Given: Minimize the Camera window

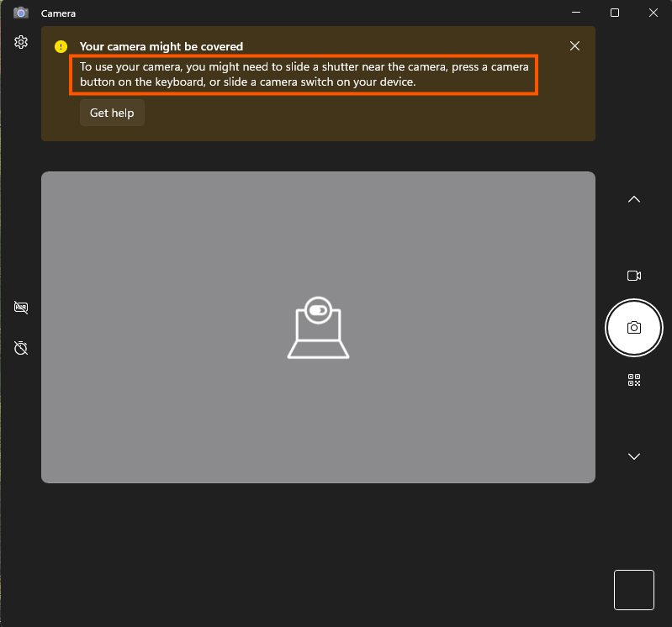Looking at the screenshot, I should coord(576,13).
